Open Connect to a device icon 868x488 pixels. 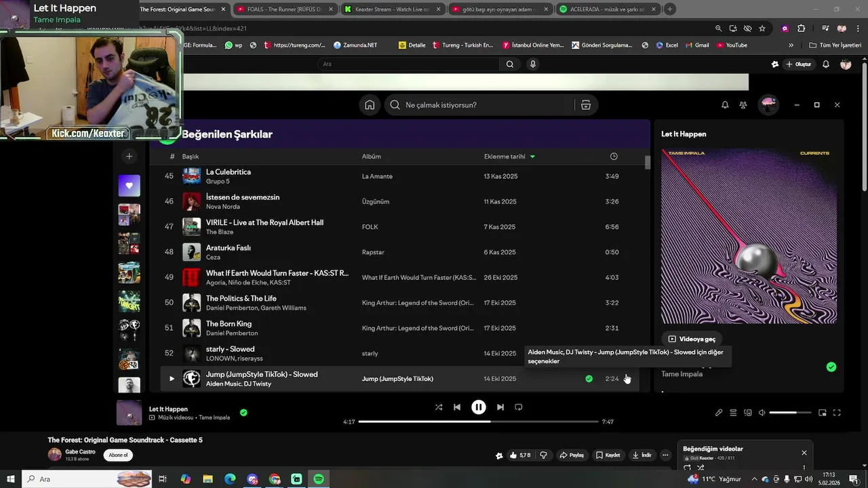(748, 413)
